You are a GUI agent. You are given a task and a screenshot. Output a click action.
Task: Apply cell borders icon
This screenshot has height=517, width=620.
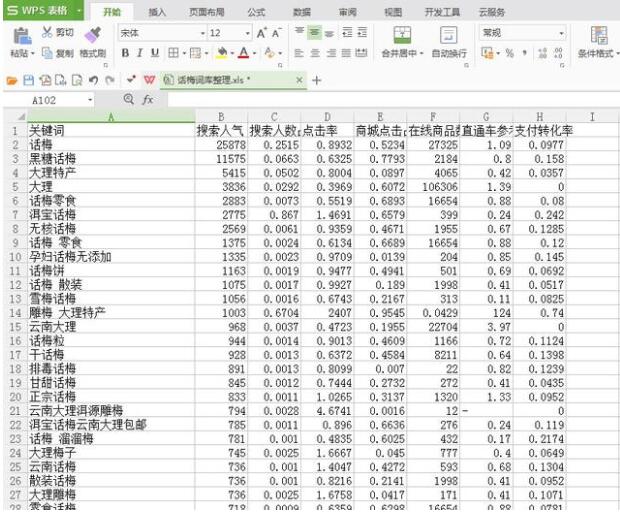(x=173, y=53)
